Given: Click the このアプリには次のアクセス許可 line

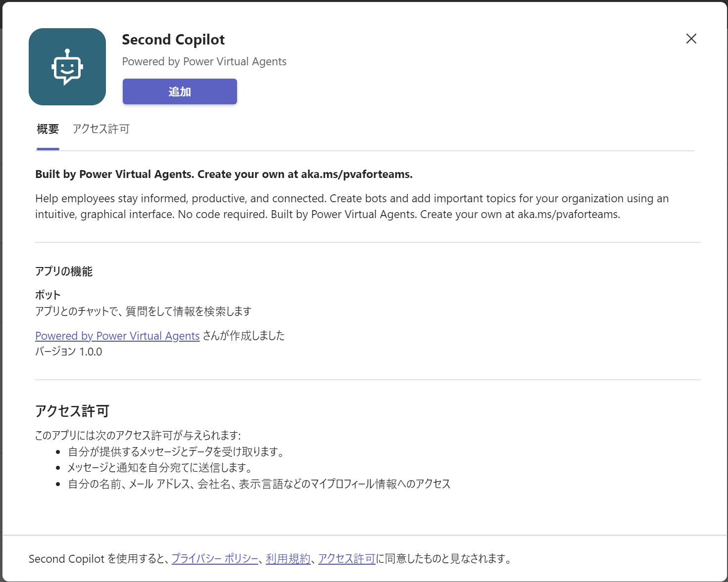Looking at the screenshot, I should click(138, 435).
